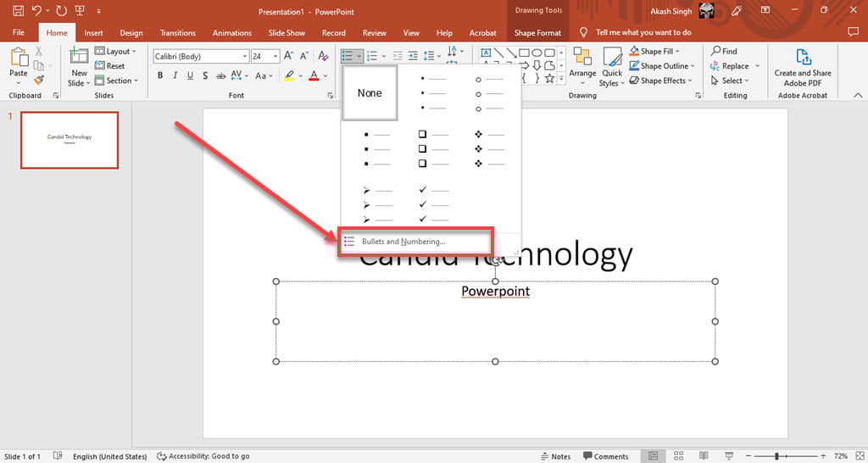Image resolution: width=868 pixels, height=463 pixels.
Task: Create and Share Adobe PDF
Action: [x=803, y=67]
